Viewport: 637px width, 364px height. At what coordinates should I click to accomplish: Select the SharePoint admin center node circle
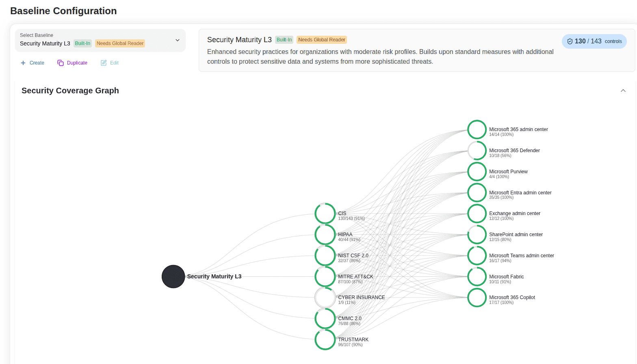pos(477,235)
